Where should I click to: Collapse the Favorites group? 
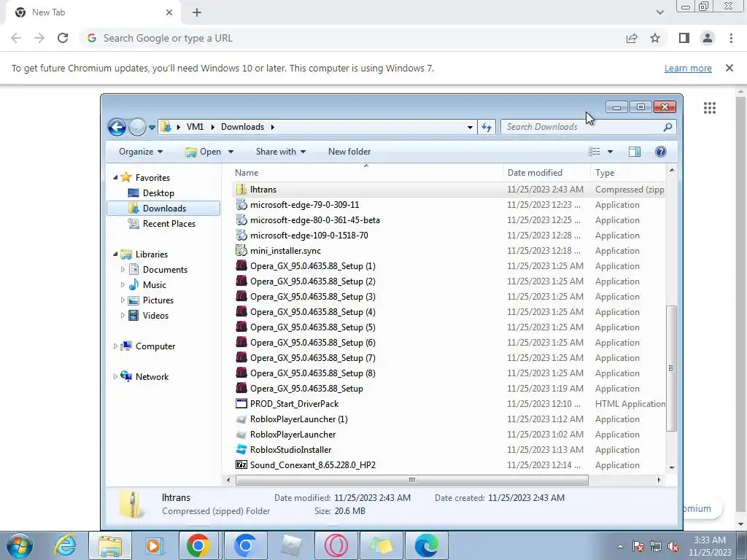(x=115, y=177)
